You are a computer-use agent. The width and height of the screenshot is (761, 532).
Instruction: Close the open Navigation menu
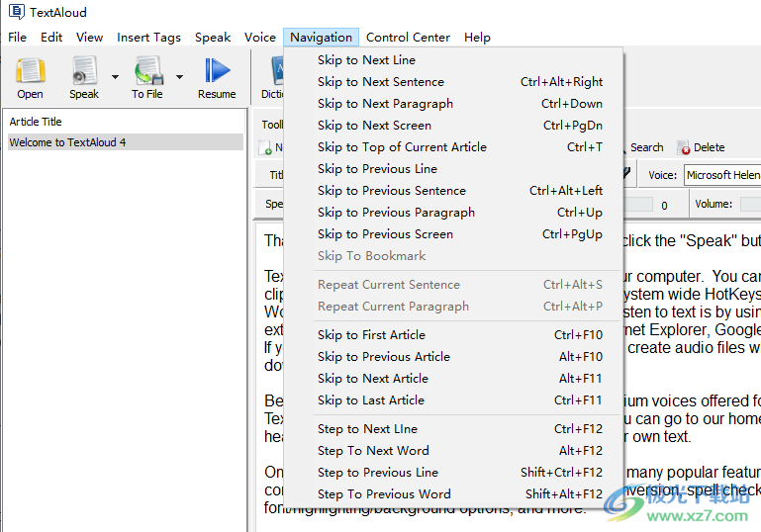321,38
